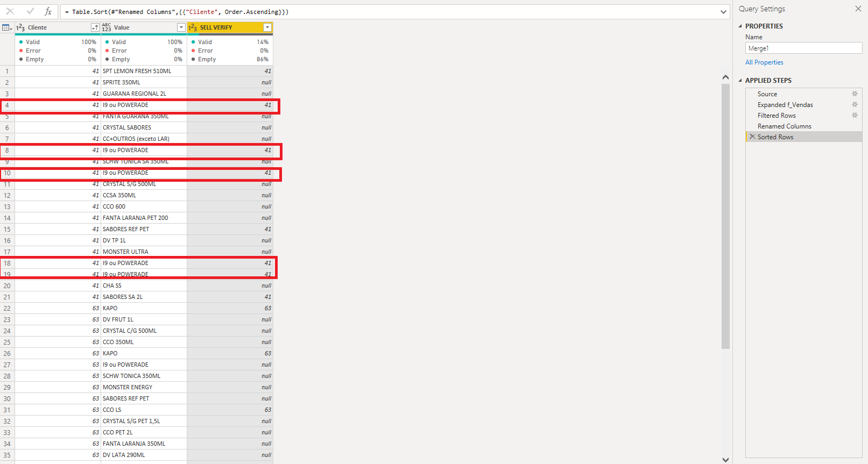Open Value column filter dropdown

(x=181, y=27)
